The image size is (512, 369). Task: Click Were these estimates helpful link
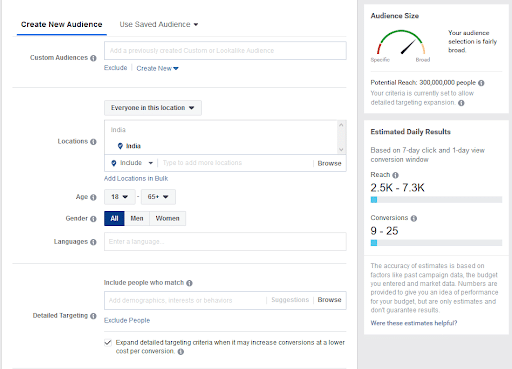point(414,323)
